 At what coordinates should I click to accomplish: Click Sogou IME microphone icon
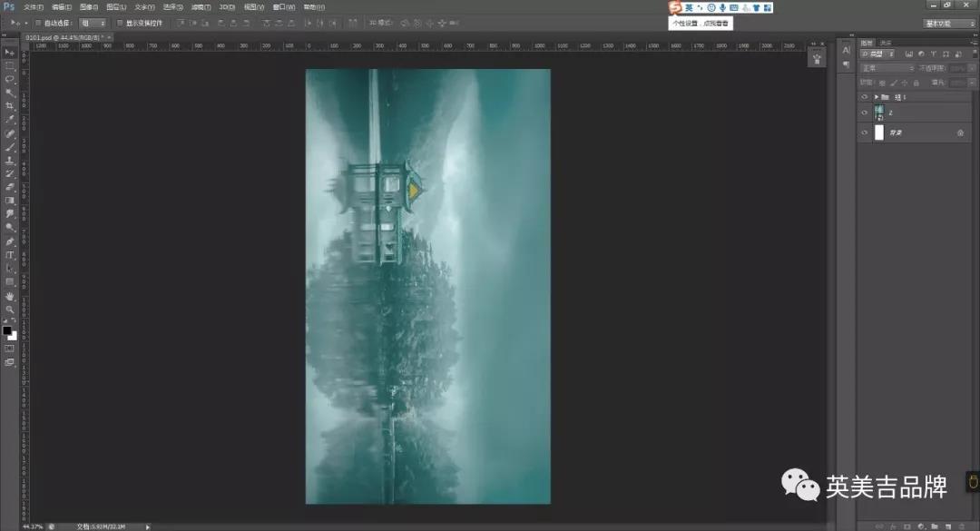click(x=722, y=7)
